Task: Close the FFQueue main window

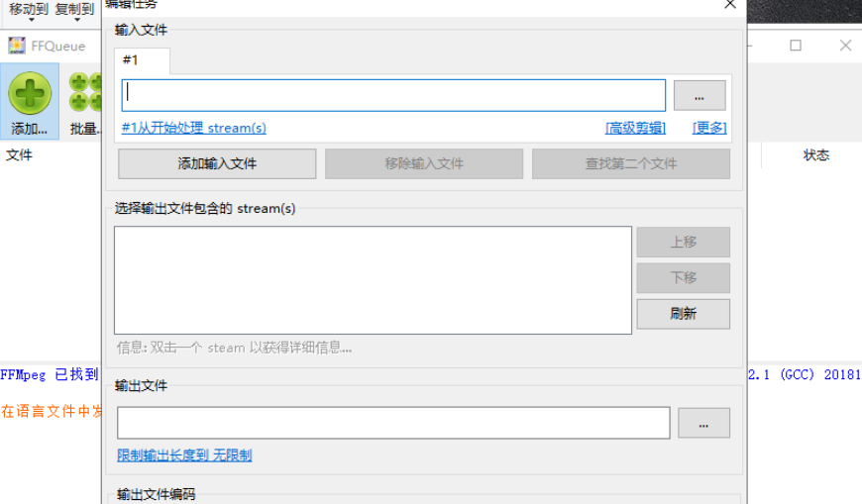Action: [845, 46]
